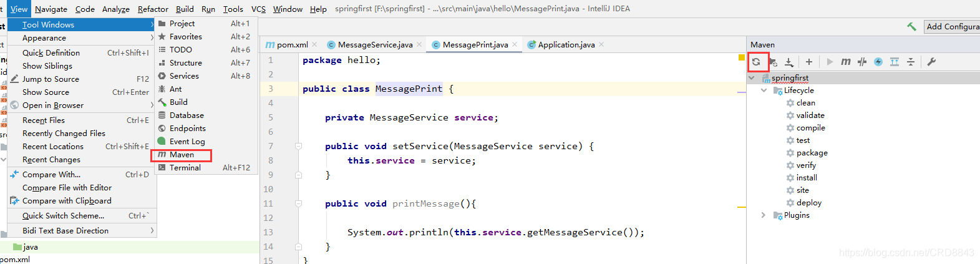Open the VCS menu

click(258, 9)
